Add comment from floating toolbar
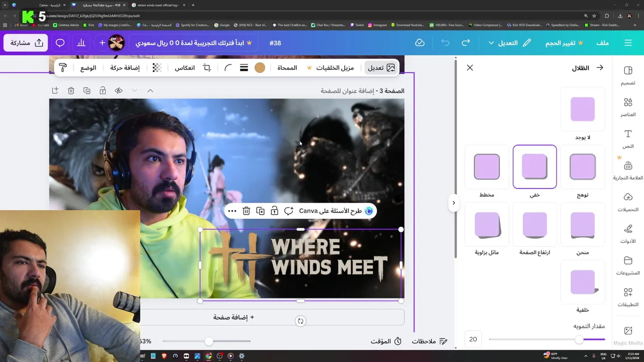The width and height of the screenshot is (644, 362). [289, 211]
